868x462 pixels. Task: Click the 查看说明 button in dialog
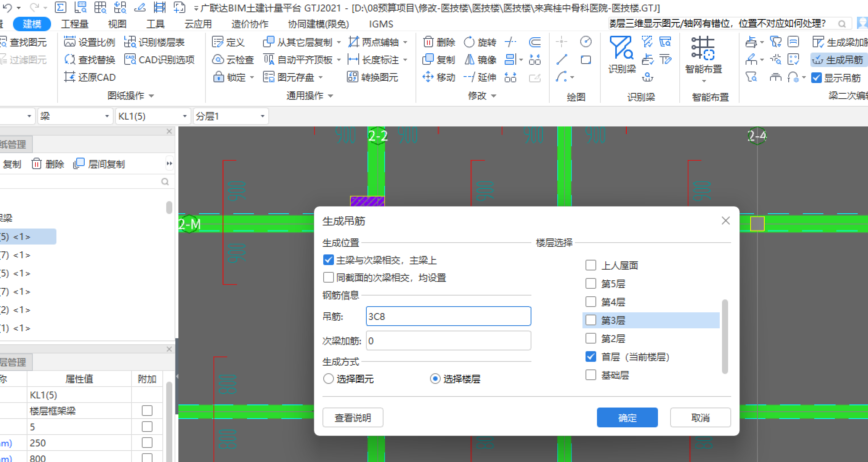[x=353, y=418]
